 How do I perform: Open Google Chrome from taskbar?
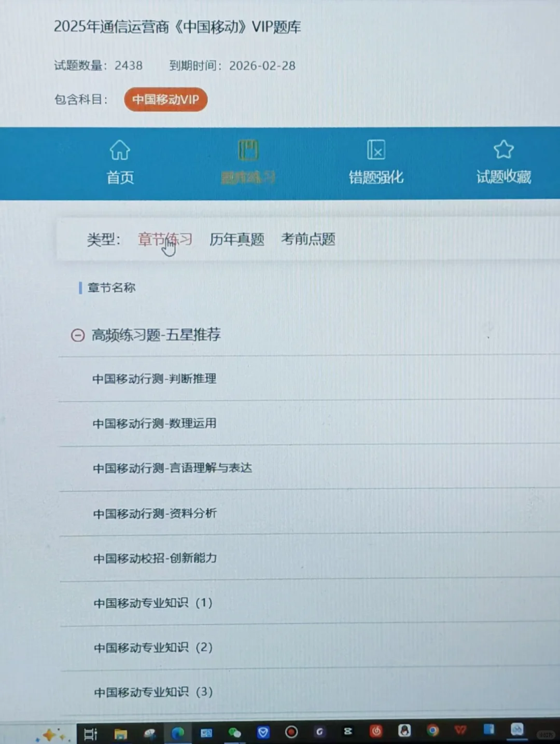pyautogui.click(x=432, y=731)
